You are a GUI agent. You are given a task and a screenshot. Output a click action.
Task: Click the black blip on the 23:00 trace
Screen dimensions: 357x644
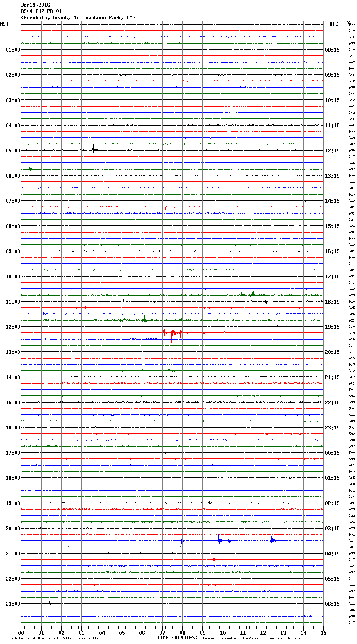point(51,603)
